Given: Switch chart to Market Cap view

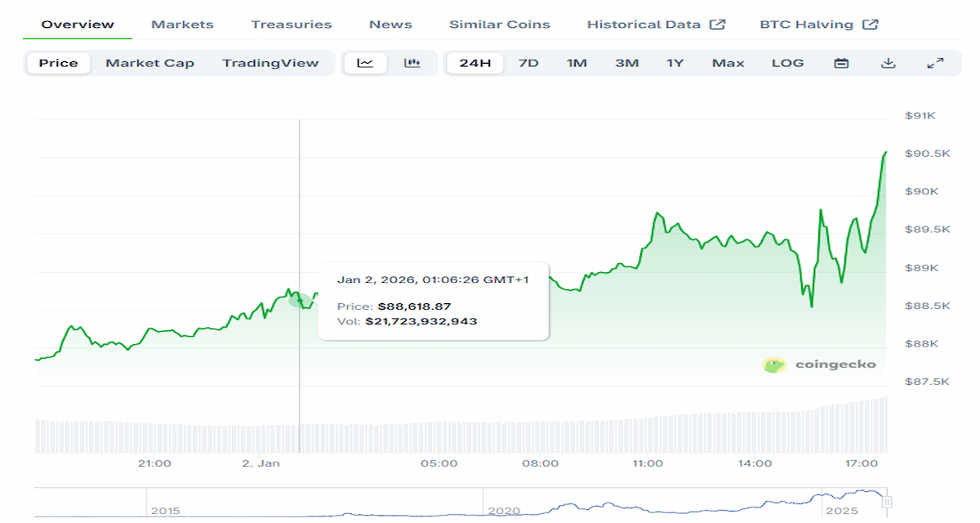Looking at the screenshot, I should pos(149,62).
